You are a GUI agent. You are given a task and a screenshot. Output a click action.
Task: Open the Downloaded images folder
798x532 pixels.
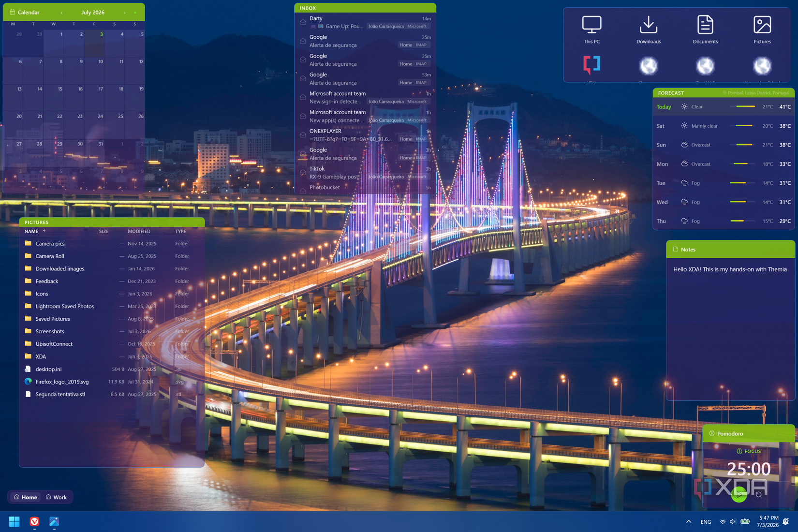tap(112, 268)
